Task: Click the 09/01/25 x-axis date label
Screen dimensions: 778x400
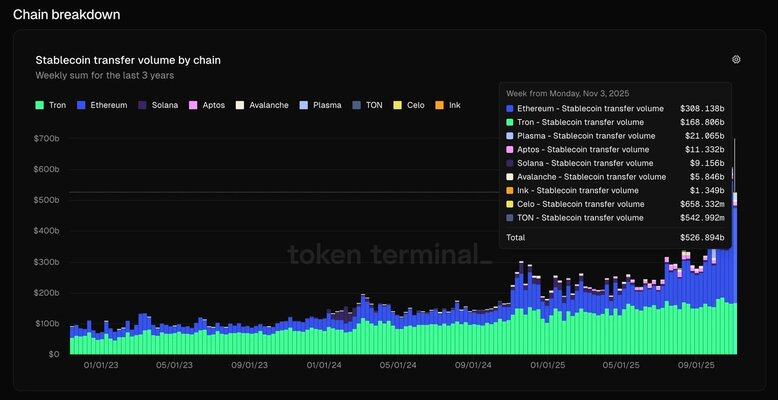Action: [694, 366]
